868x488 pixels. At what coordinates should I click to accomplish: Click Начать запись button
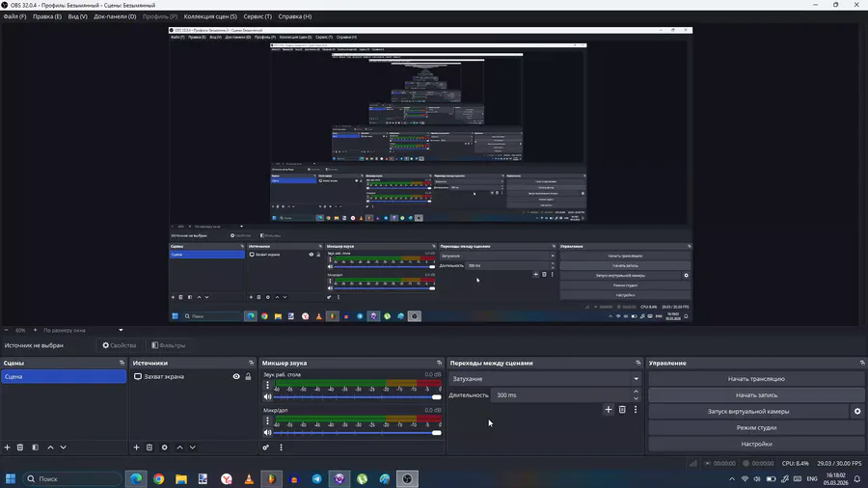click(756, 395)
